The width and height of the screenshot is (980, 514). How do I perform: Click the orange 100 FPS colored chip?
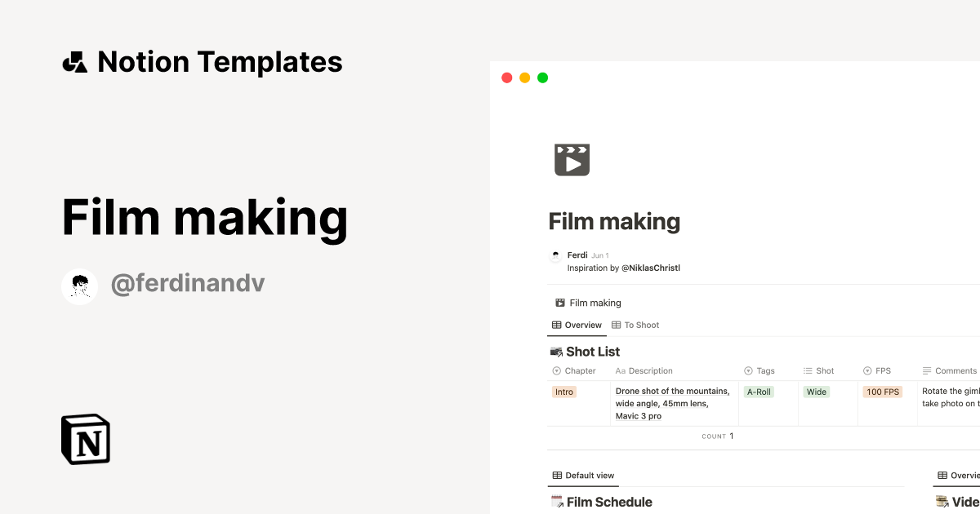click(882, 392)
